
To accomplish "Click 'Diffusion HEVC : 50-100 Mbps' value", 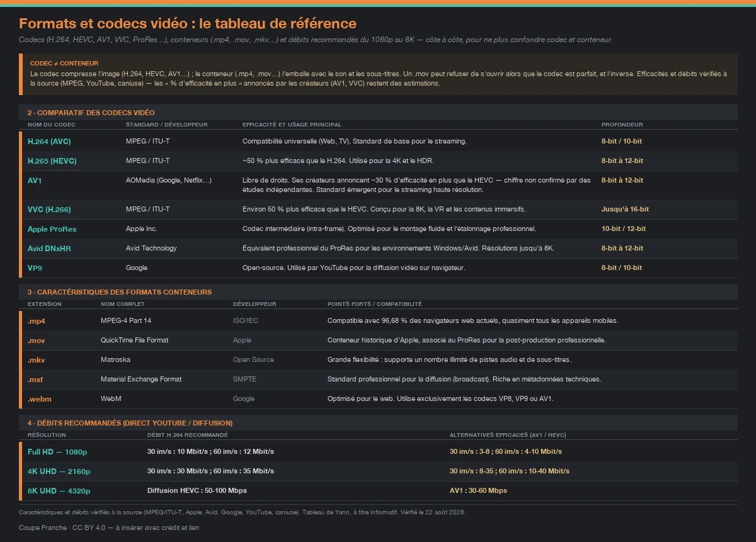I will tap(197, 491).
